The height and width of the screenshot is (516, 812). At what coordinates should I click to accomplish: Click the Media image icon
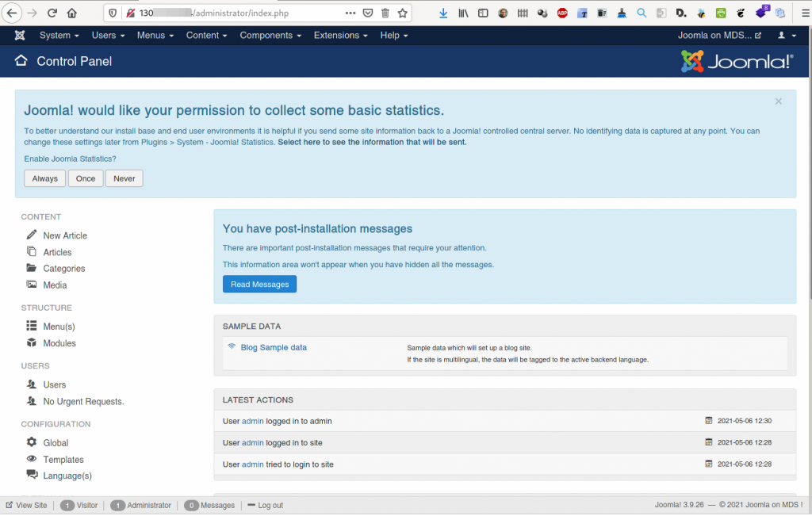(32, 285)
